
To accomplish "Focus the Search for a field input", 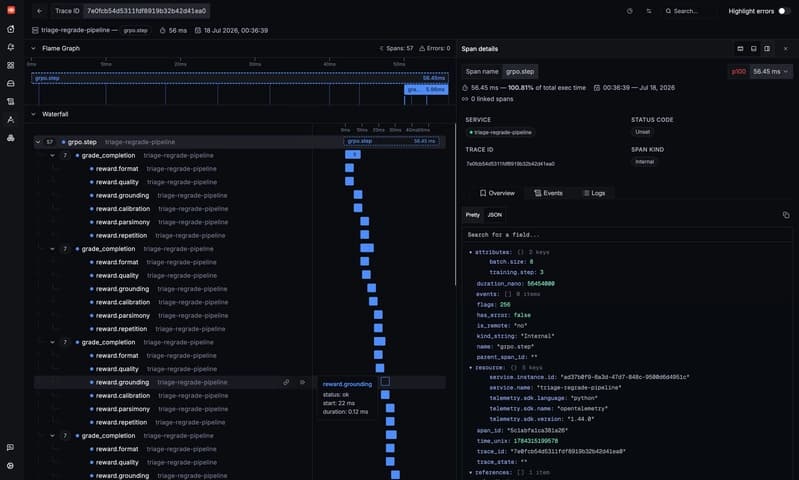I will point(626,235).
